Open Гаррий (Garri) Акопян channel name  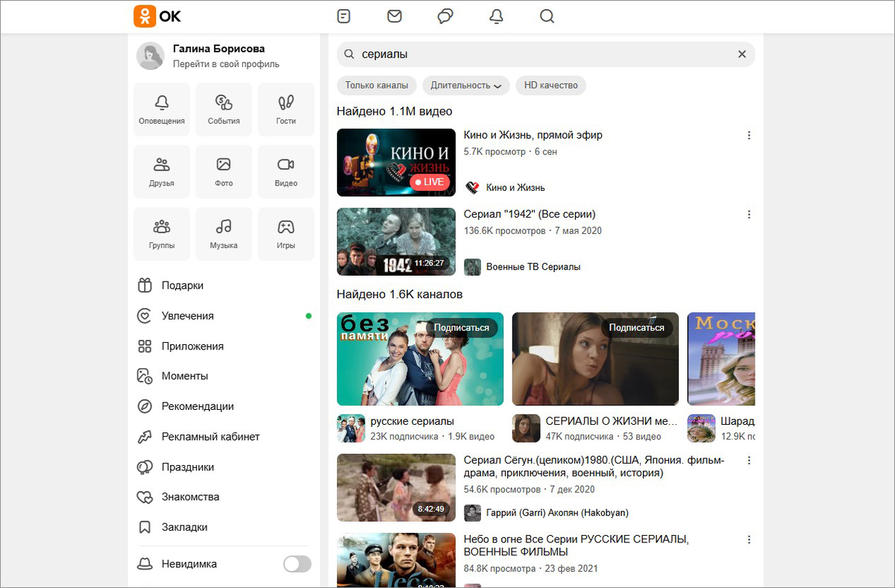point(557,513)
